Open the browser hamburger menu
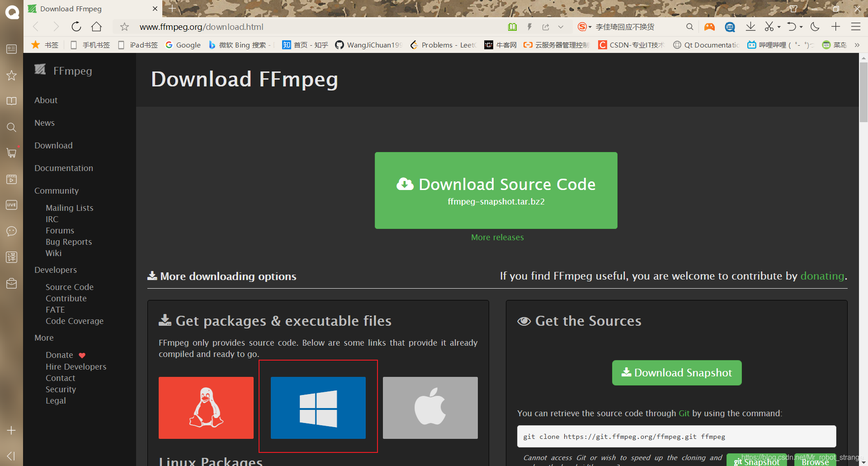Image resolution: width=868 pixels, height=466 pixels. tap(855, 27)
